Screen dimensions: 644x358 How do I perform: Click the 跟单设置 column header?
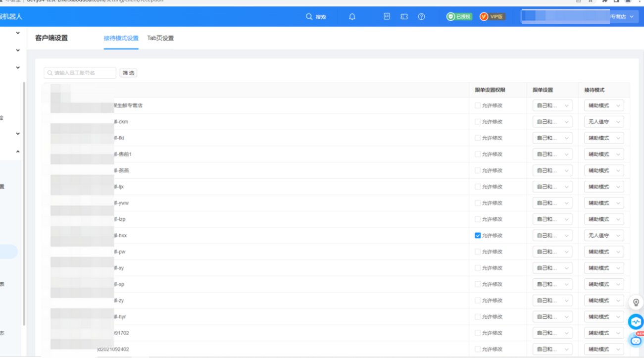coord(543,90)
